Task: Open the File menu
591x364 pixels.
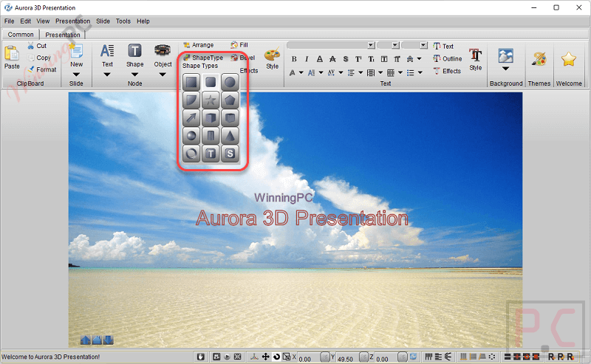Action: 9,21
